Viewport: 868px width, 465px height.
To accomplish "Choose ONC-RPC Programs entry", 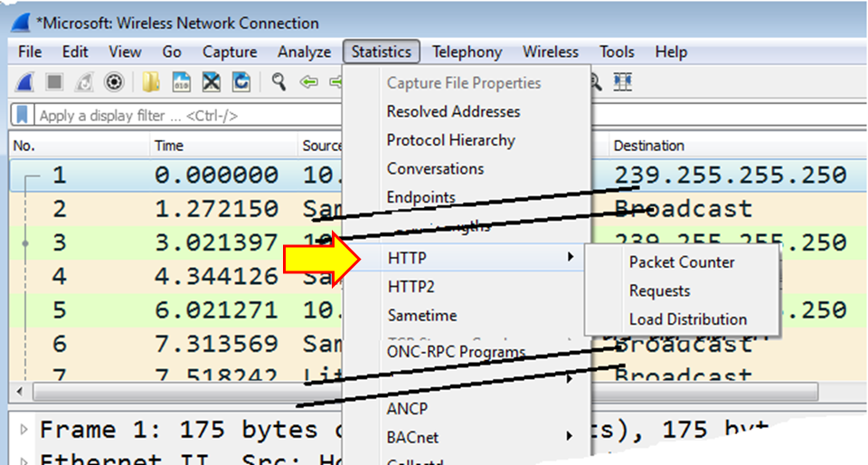I will 456,352.
